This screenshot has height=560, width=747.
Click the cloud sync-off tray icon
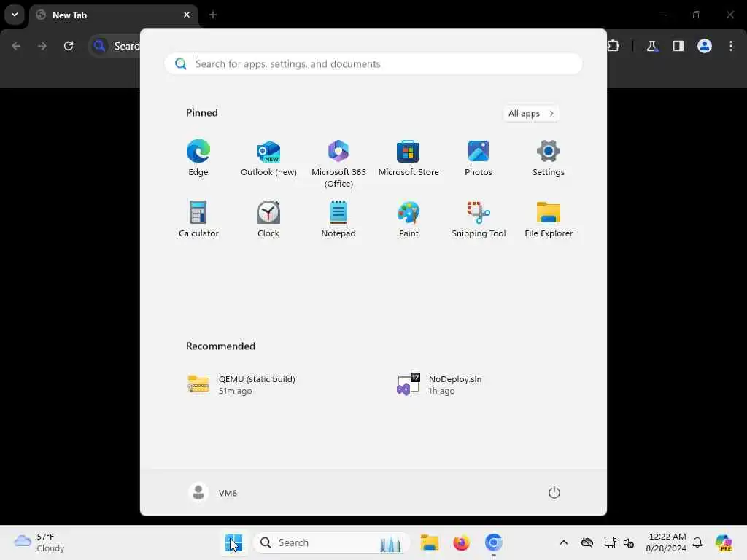coord(587,542)
